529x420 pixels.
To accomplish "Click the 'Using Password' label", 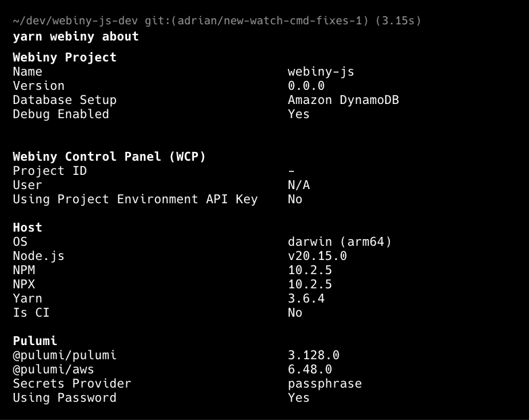I will tap(65, 398).
